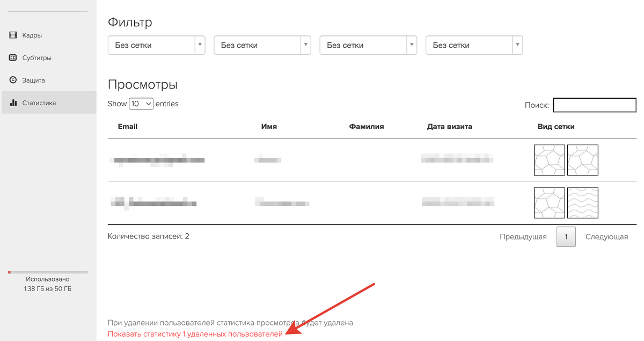Sort table by Email column

128,127
